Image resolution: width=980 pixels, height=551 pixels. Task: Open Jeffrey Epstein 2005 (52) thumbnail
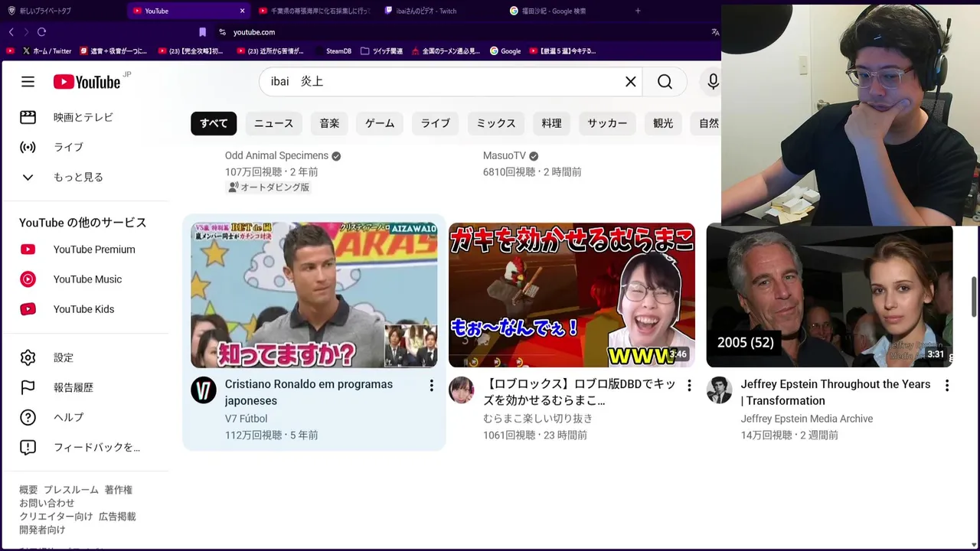[x=829, y=295]
